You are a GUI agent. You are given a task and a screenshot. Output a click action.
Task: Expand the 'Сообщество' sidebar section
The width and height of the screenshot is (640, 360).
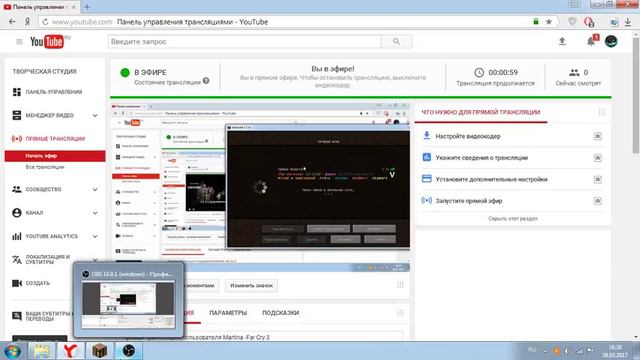click(x=95, y=189)
